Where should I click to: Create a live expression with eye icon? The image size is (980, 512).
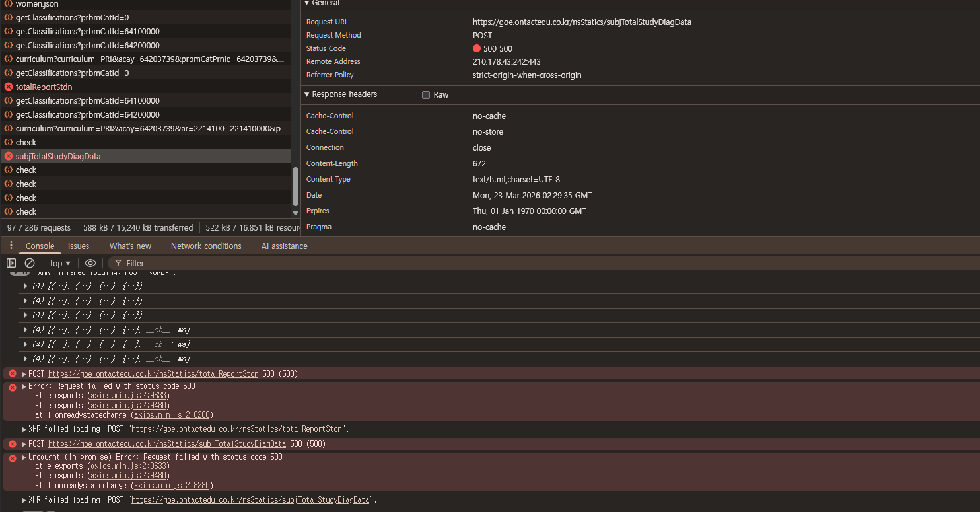(90, 263)
